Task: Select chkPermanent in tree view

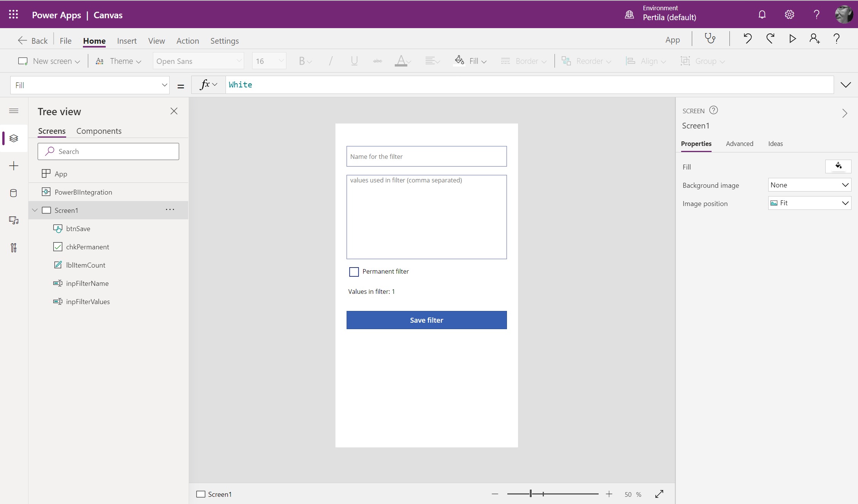Action: coord(87,247)
